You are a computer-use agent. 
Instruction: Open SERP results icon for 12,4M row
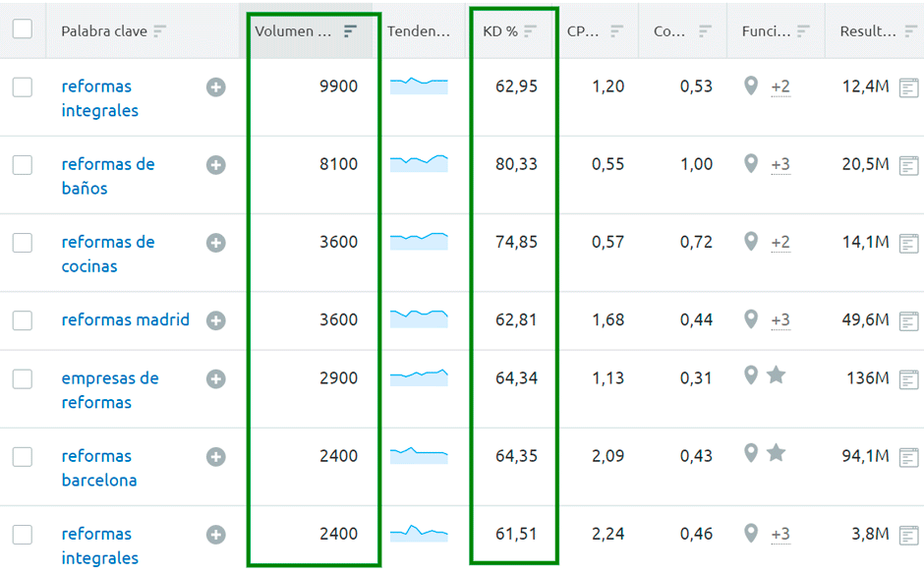pos(908,87)
